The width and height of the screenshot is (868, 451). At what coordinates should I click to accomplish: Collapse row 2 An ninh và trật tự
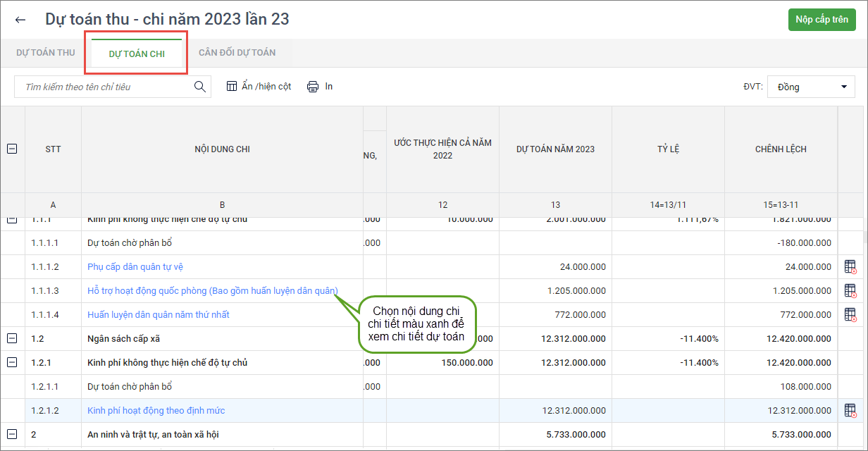12,434
